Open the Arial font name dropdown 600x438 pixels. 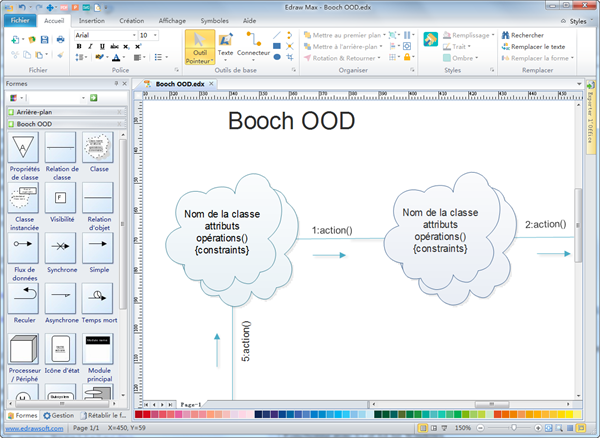point(132,35)
